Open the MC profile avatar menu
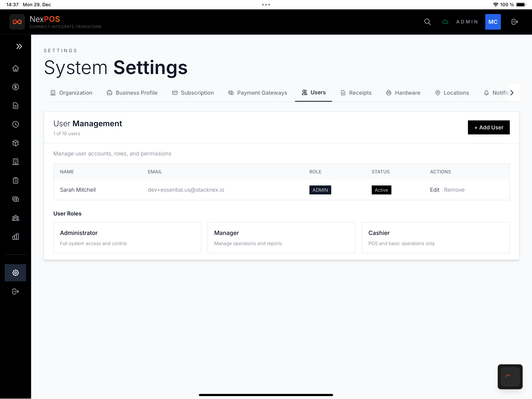Viewport: 532px width, 399px height. click(493, 22)
